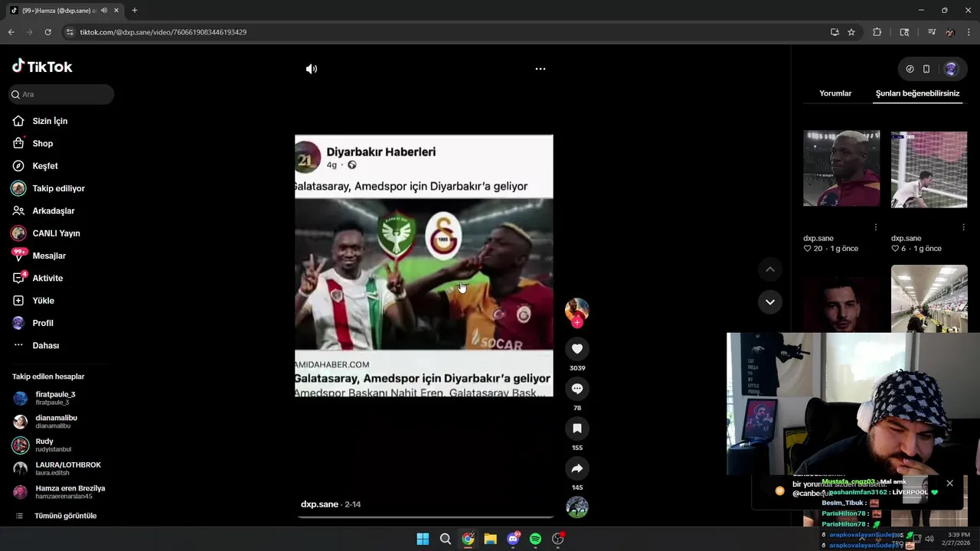Share the video with the arrow icon
Viewport: 980px width, 551px height.
(577, 468)
